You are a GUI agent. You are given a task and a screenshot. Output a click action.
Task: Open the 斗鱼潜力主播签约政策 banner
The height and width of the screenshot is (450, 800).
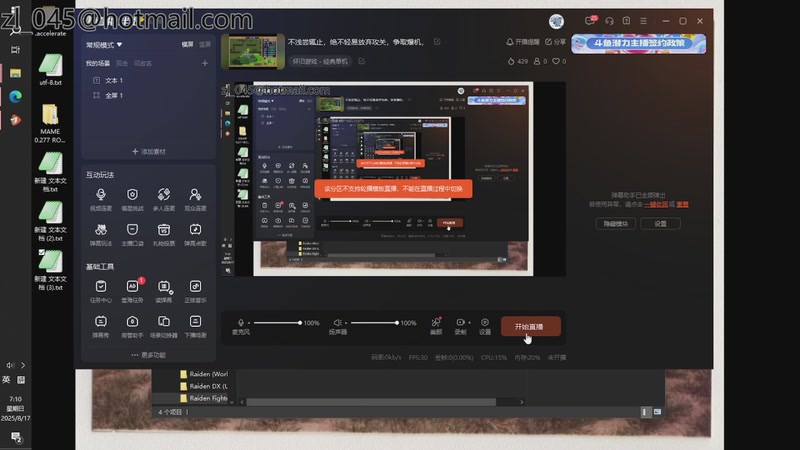[639, 43]
